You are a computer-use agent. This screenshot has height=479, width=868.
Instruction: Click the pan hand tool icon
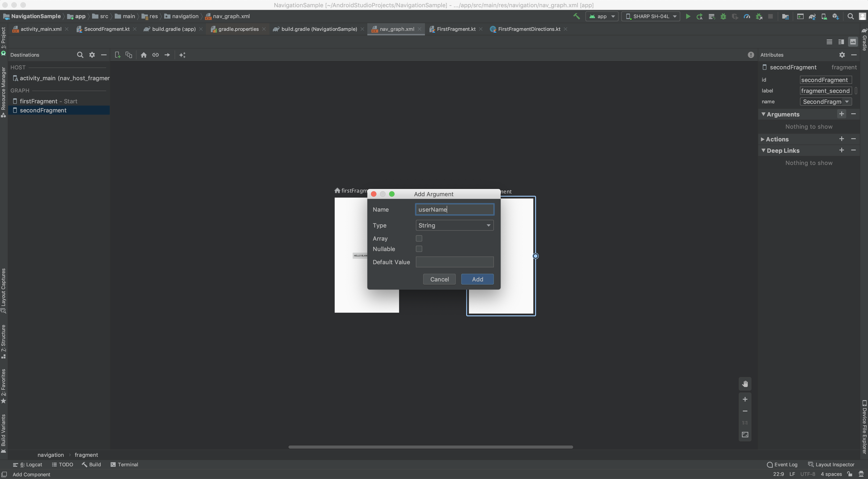745,384
